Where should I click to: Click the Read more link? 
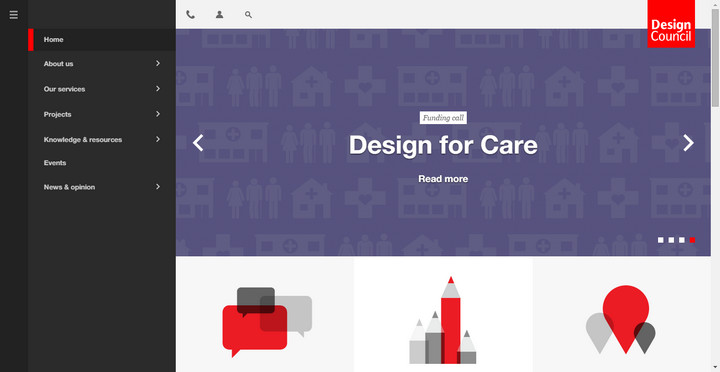443,179
